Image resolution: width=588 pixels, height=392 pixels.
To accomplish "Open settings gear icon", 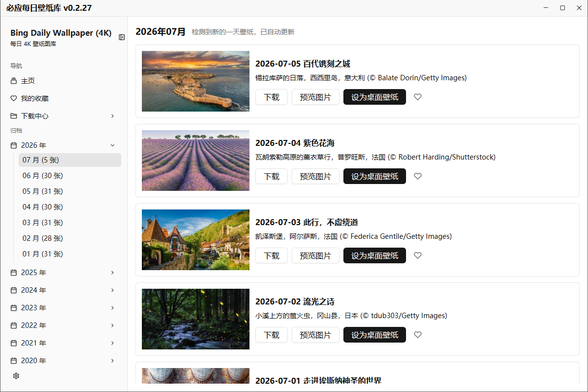I will (16, 376).
